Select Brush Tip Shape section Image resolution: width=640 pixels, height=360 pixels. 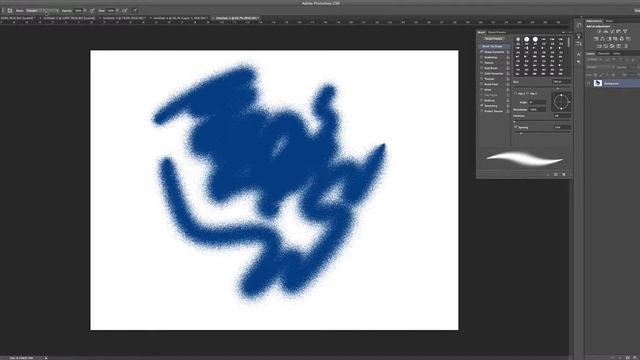pos(495,47)
